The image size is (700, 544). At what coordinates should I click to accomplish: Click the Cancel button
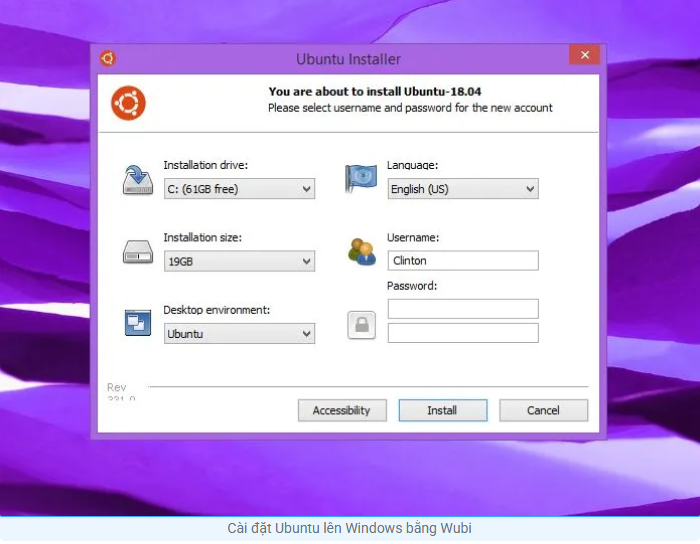tap(543, 410)
